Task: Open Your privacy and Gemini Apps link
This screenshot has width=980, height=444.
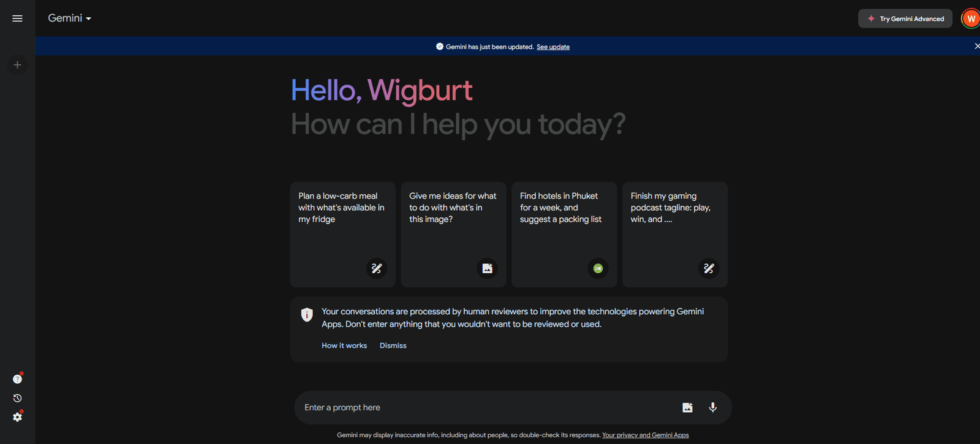Action: (x=646, y=435)
